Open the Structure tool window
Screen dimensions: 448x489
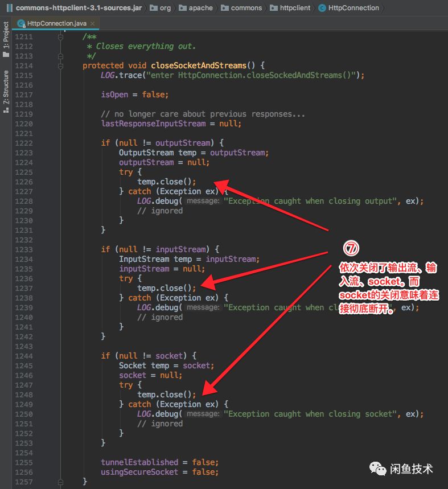tap(6, 92)
